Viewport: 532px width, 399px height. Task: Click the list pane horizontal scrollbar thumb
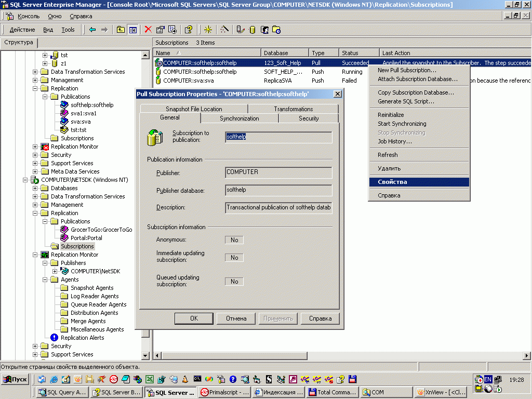coord(234,355)
